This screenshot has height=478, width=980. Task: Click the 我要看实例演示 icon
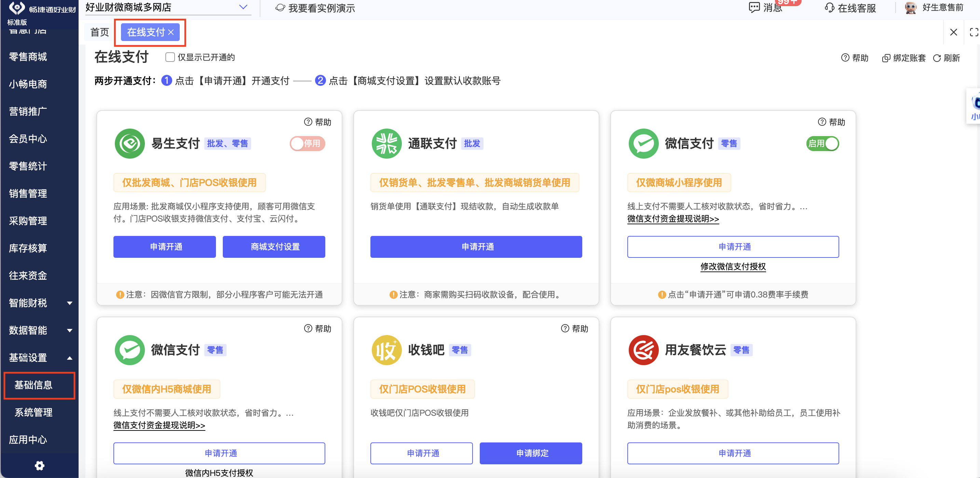tap(280, 8)
